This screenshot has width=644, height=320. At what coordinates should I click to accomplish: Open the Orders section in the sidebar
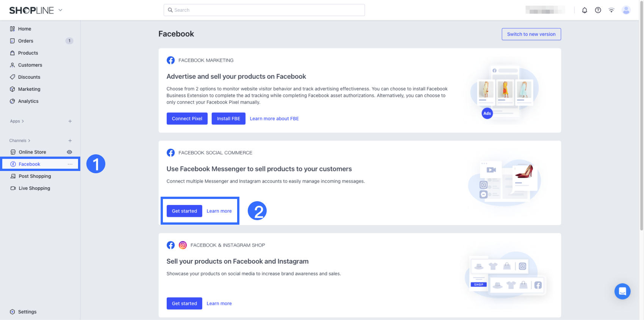click(25, 40)
